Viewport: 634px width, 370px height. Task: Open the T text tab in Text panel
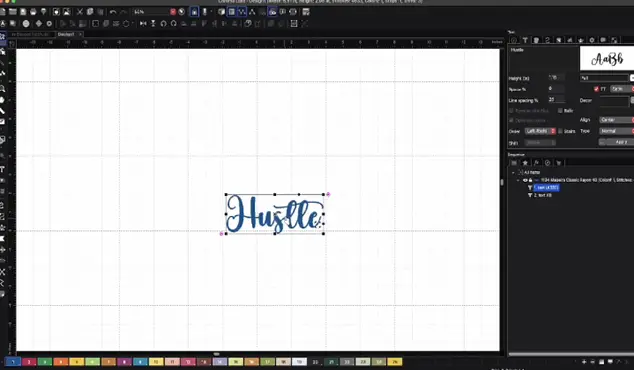[x=525, y=40]
